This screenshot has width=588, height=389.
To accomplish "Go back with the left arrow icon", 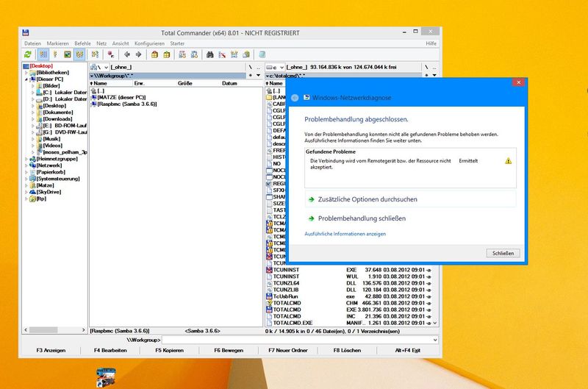I will (x=126, y=54).
